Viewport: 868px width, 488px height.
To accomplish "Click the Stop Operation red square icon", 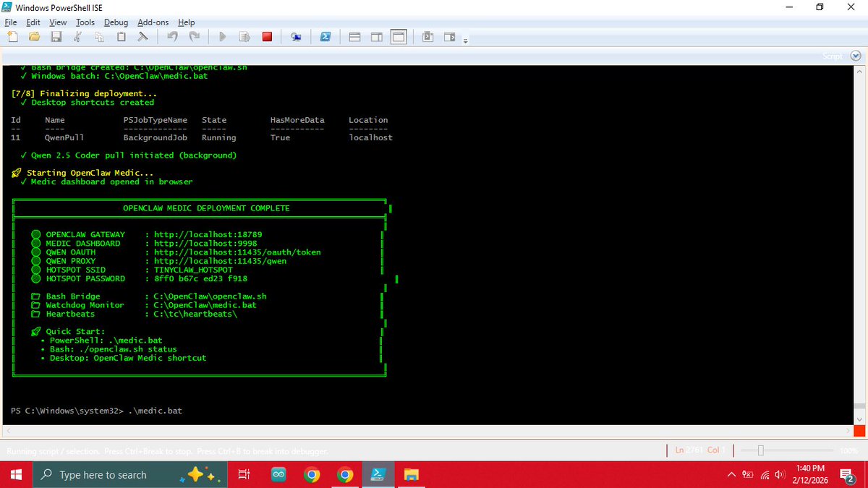I will pos(267,36).
